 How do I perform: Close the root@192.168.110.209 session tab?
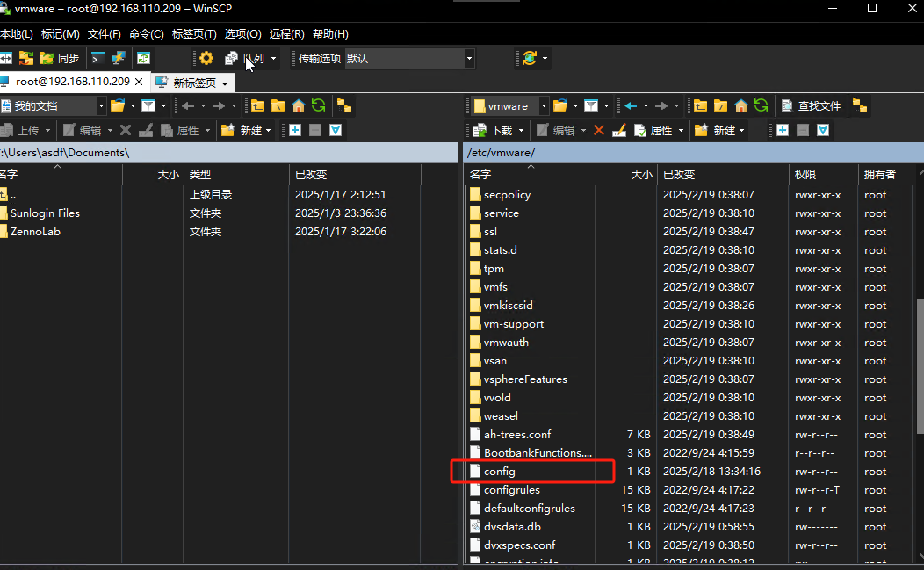139,82
